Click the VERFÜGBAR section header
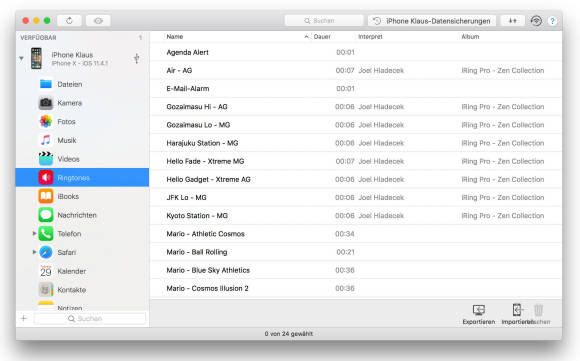580x361 pixels. 38,38
